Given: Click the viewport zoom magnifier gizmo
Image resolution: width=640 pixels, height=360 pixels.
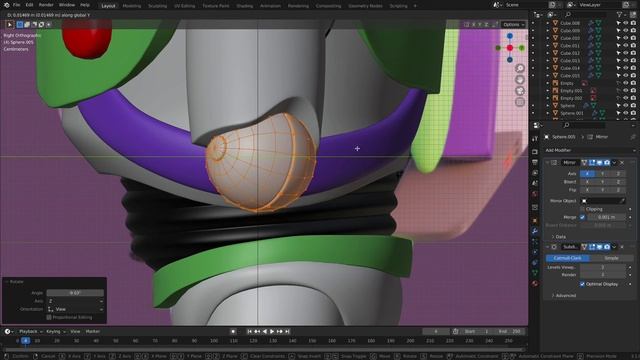Looking at the screenshot, I should pos(520,68).
